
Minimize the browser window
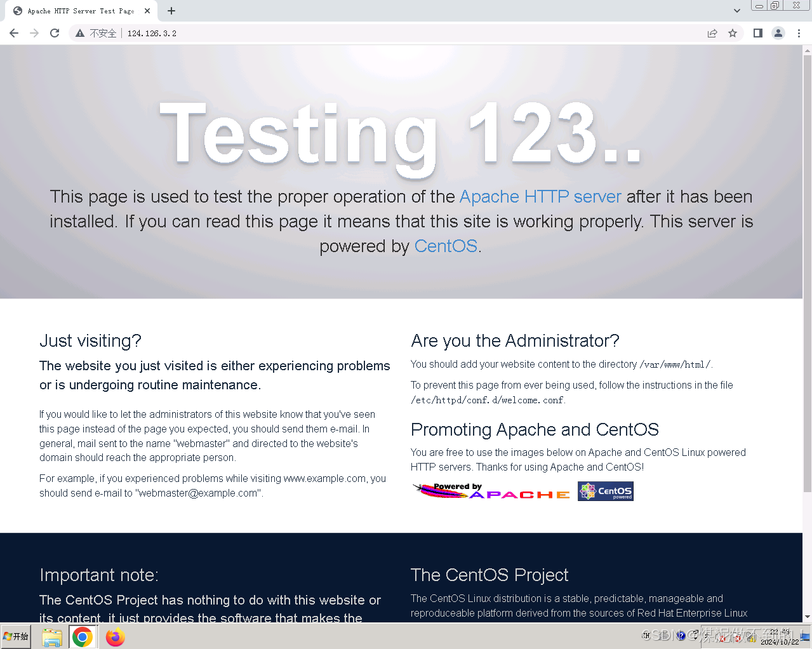(759, 5)
